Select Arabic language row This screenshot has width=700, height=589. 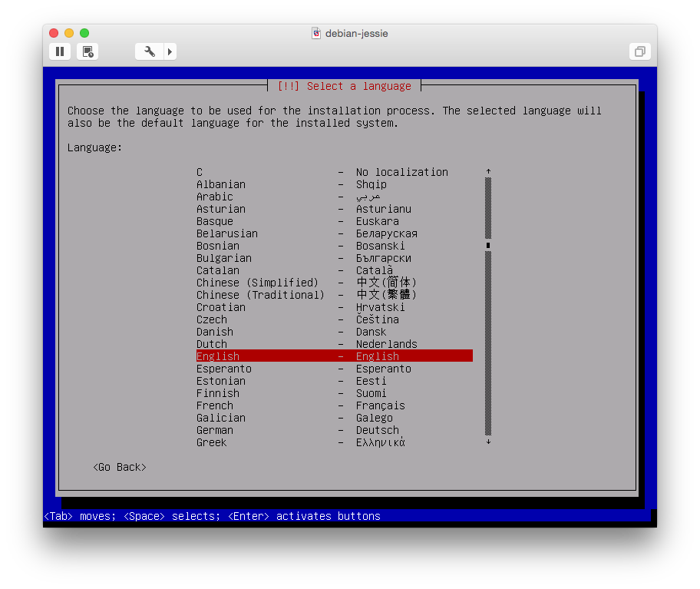pos(335,197)
